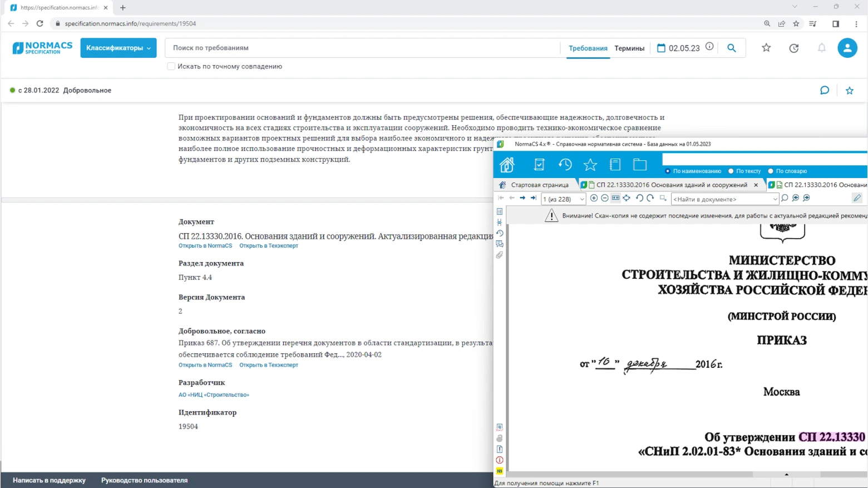Open the history clock icon in NormaCS
868x488 pixels.
tap(565, 165)
